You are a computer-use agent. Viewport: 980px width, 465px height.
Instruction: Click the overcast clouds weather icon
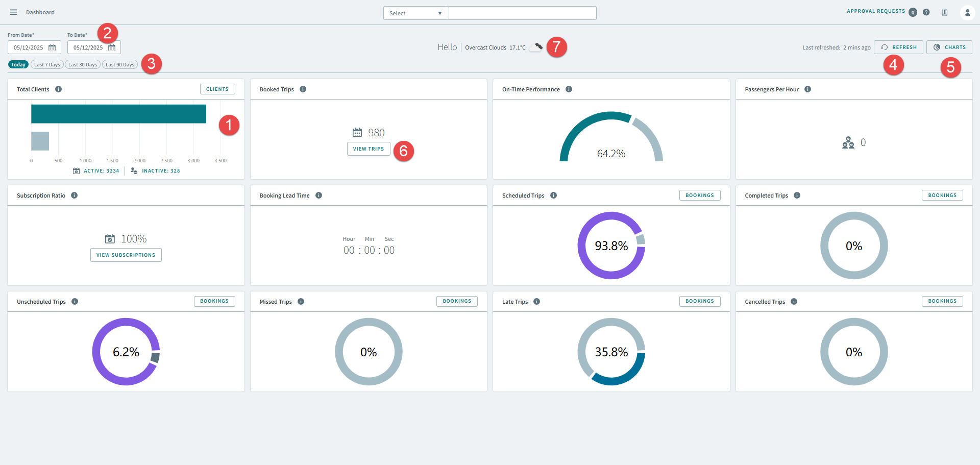pyautogui.click(x=536, y=46)
